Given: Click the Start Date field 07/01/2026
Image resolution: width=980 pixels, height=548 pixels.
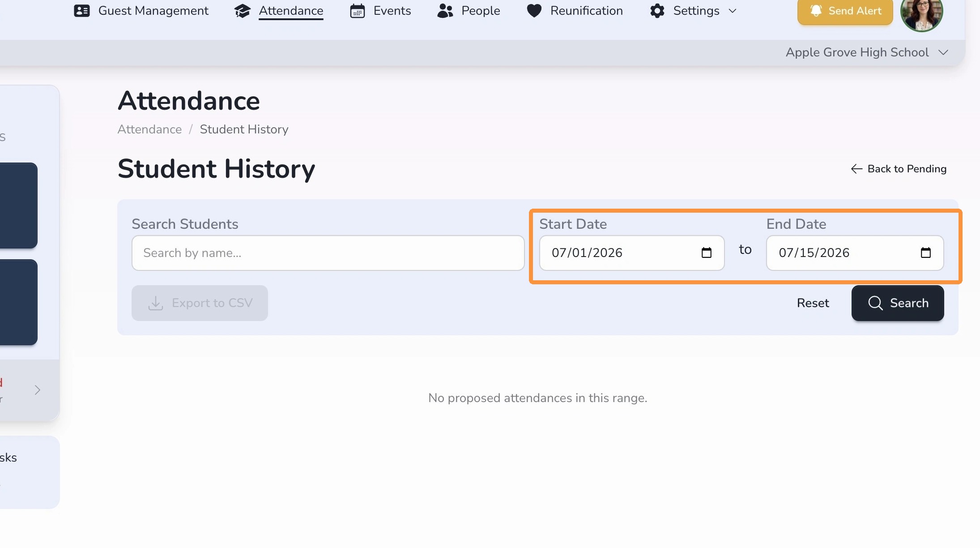Looking at the screenshot, I should (x=632, y=253).
